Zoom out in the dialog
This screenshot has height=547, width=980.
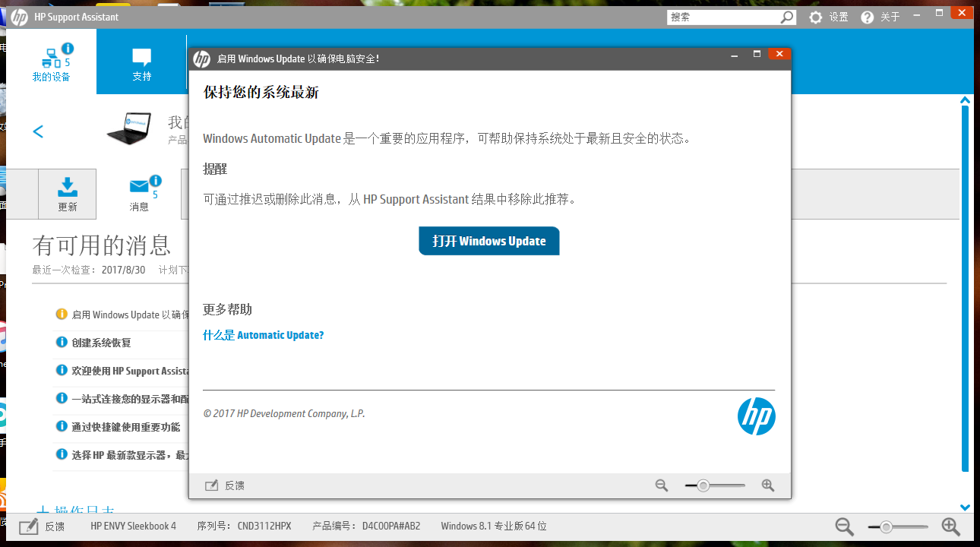coord(662,485)
